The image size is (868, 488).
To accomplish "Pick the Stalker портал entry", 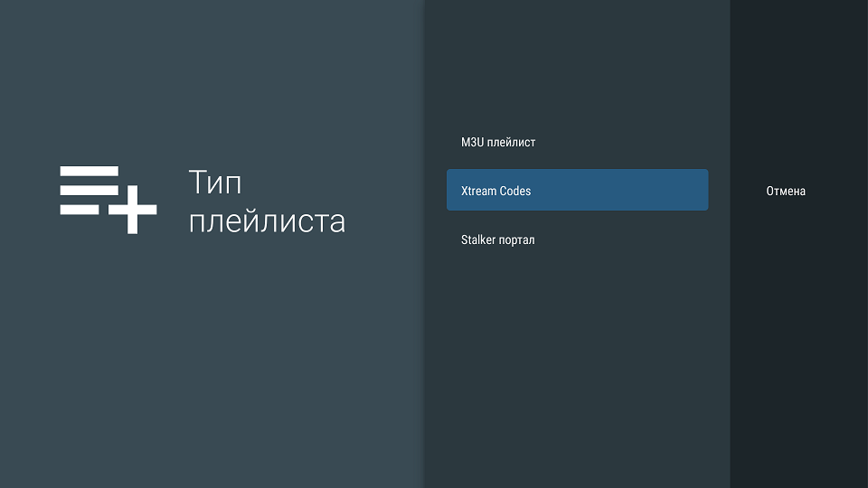I will point(497,239).
